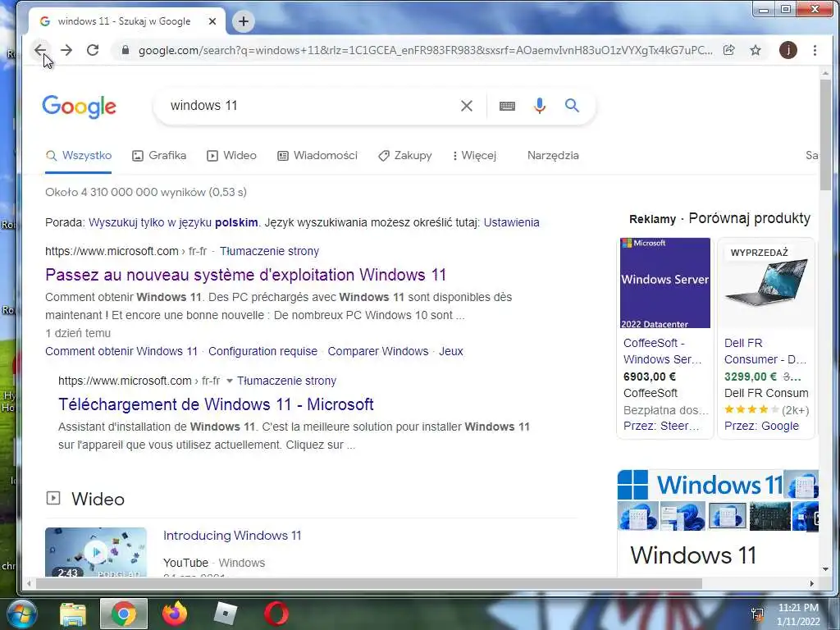The width and height of the screenshot is (840, 630).
Task: Launch Firefox from the taskbar
Action: (x=175, y=614)
